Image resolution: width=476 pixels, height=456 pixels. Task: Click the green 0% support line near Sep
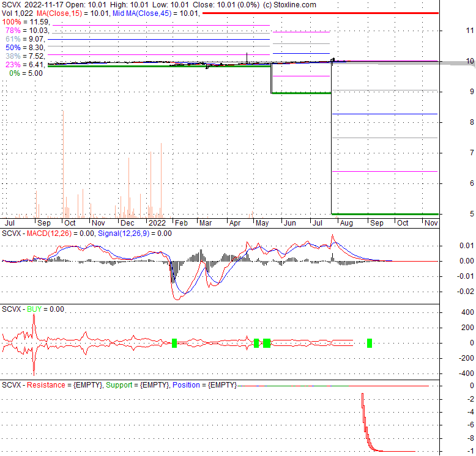pos(385,215)
